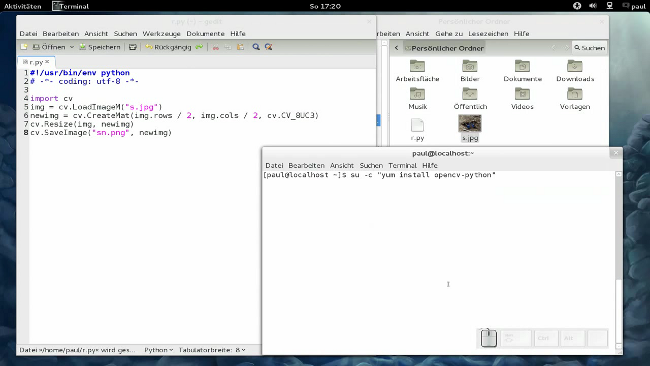Open terminal window Suchen menu
The width and height of the screenshot is (650, 366).
[371, 165]
